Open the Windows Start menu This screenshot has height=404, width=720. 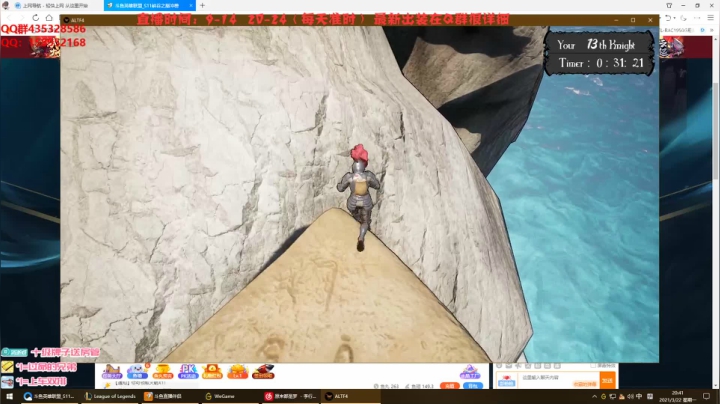[9, 396]
